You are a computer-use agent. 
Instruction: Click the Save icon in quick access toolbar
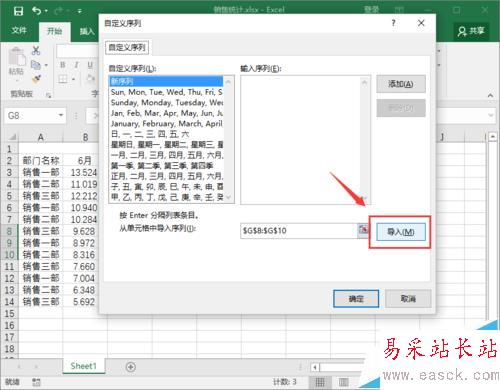coord(19,11)
